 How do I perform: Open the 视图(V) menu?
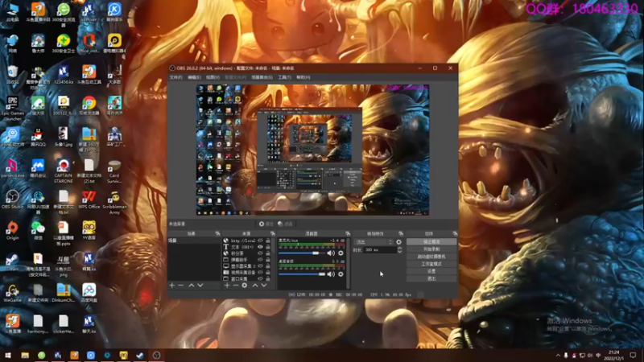coord(213,77)
